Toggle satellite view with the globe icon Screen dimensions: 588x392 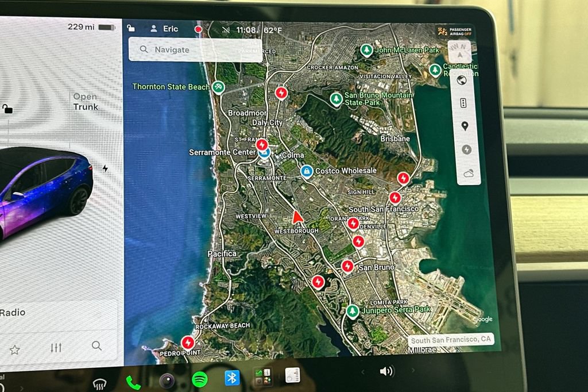(x=462, y=80)
